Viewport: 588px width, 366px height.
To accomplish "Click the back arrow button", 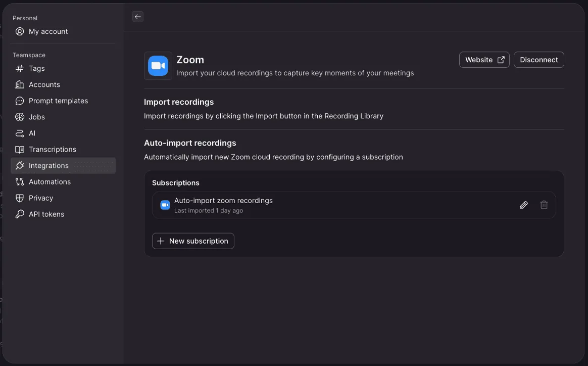I will point(137,17).
